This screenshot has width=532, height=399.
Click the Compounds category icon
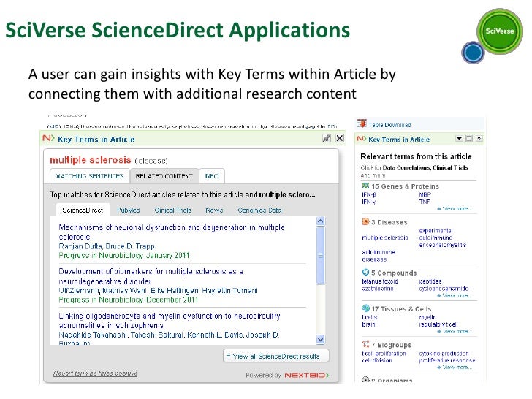(365, 272)
